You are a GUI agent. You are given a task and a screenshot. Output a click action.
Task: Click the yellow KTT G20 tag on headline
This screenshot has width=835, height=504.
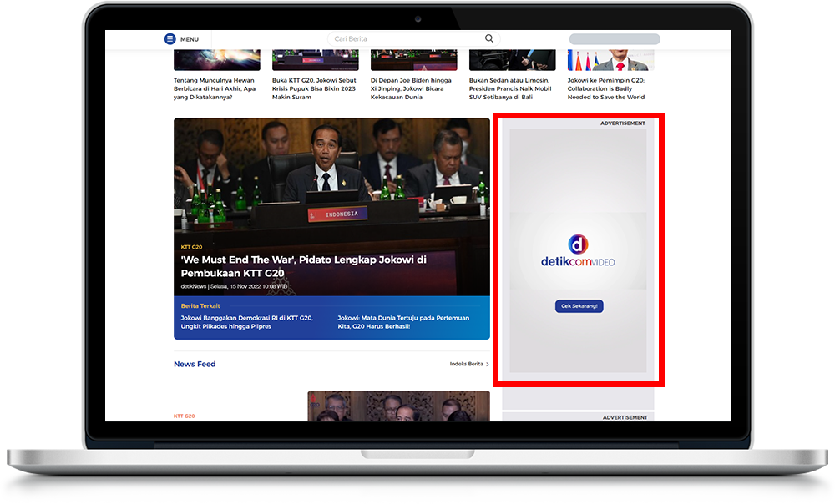191,247
